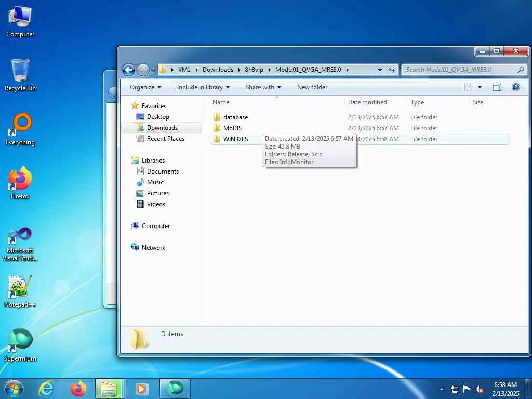
Task: Go to VM1 in the breadcrumb
Action: (184, 70)
